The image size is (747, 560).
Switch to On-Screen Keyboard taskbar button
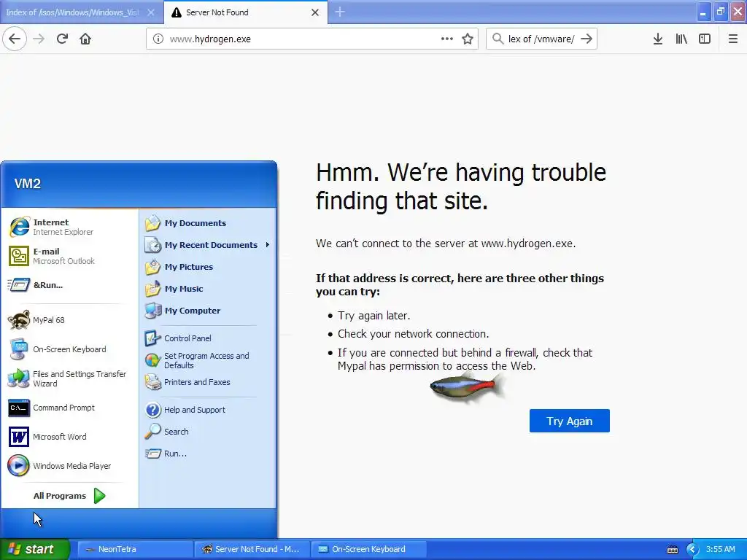pyautogui.click(x=368, y=549)
